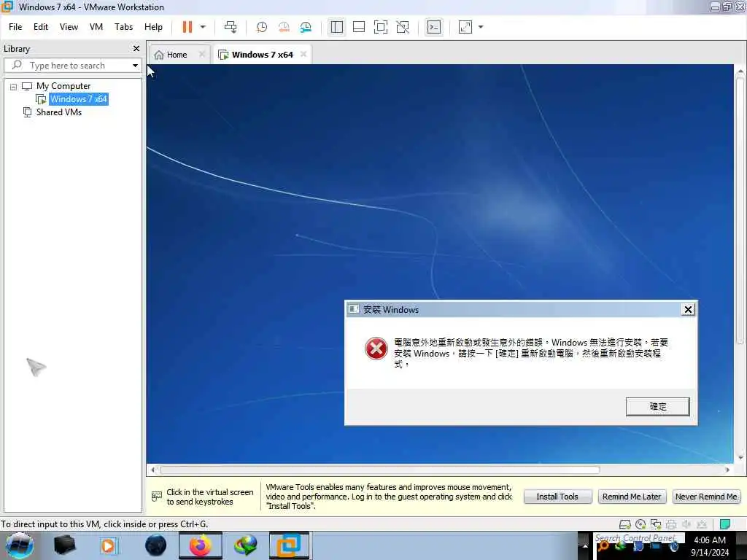The height and width of the screenshot is (560, 747).
Task: Open the media player taskbar icon
Action: [108, 545]
